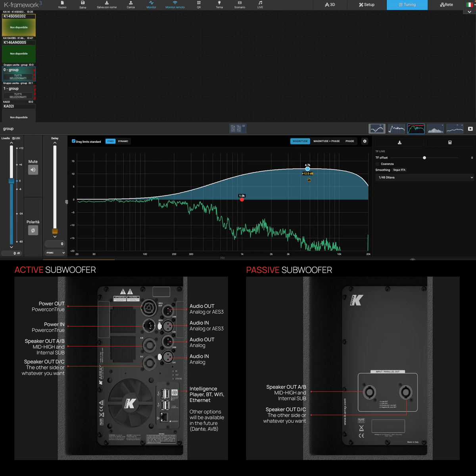Select PHASE display
This screenshot has width=476, height=476.
coord(350,141)
